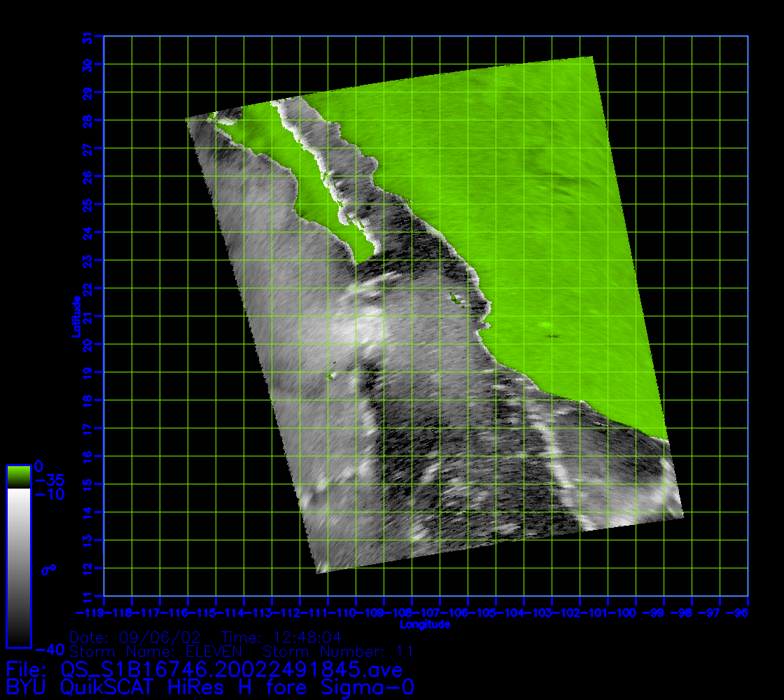Click the grayscale sigma-0 color bar
This screenshot has height=700, width=784.
pos(18,566)
